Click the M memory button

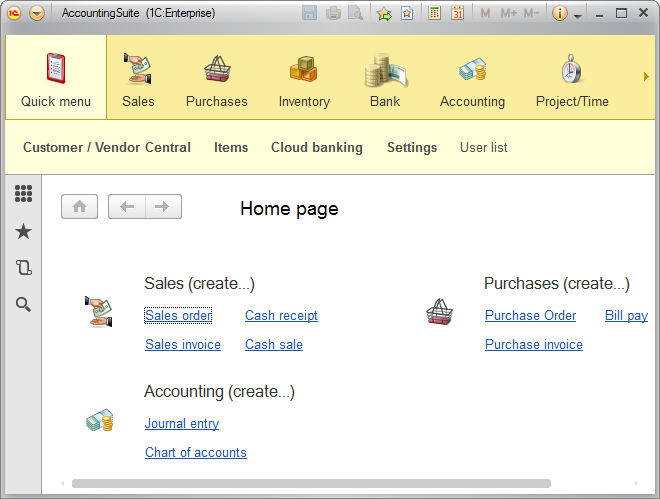(485, 13)
